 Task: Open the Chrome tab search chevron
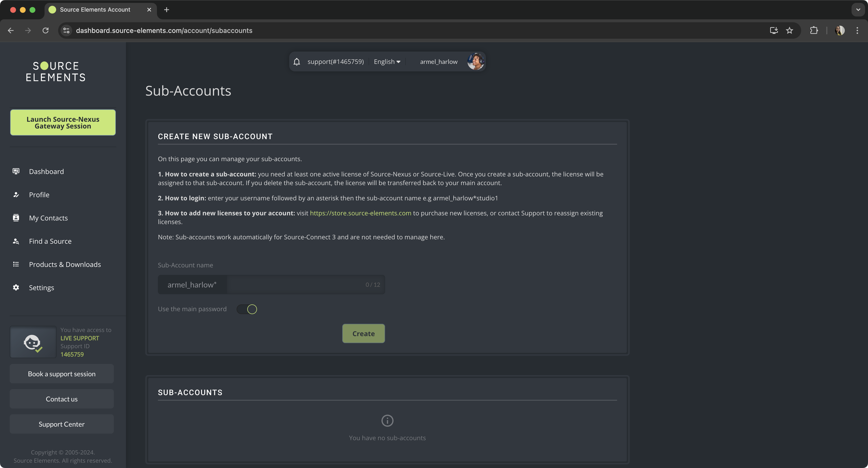[x=858, y=10]
